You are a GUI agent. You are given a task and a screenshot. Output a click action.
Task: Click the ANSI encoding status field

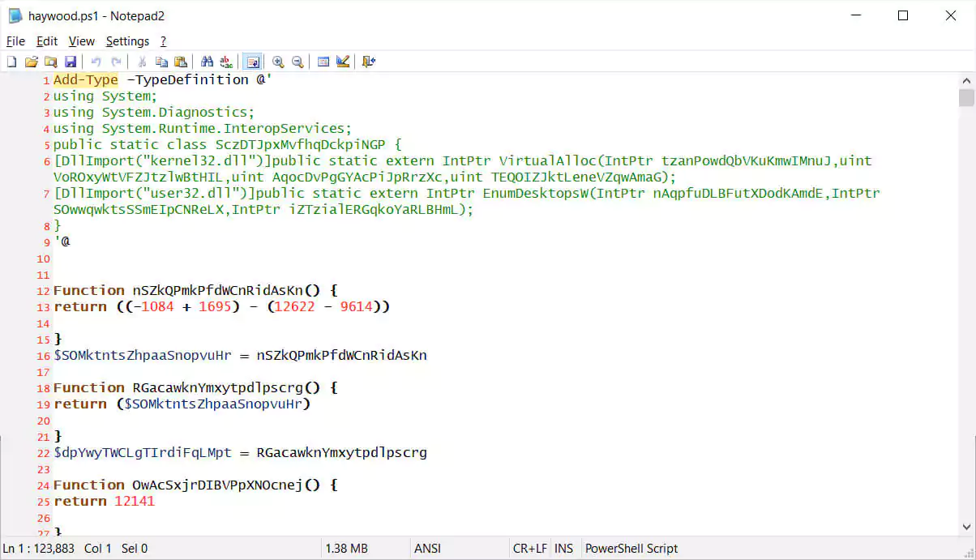coord(427,549)
